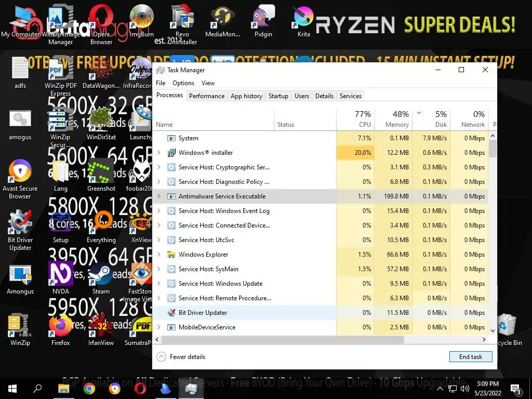Open Revo Uninstaller desktop shortcut
This screenshot has height=399, width=532.
click(182, 25)
